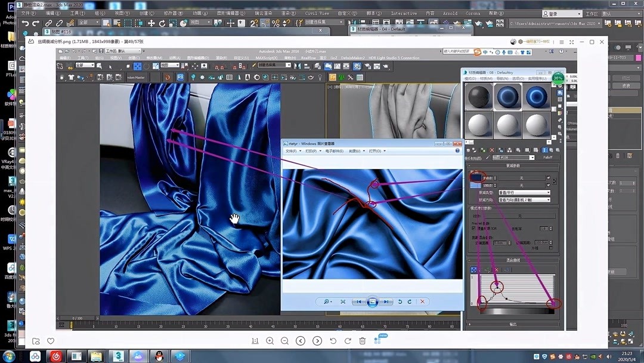Click the dark blue falloff color swatch
644x363 pixels.
coord(475,177)
